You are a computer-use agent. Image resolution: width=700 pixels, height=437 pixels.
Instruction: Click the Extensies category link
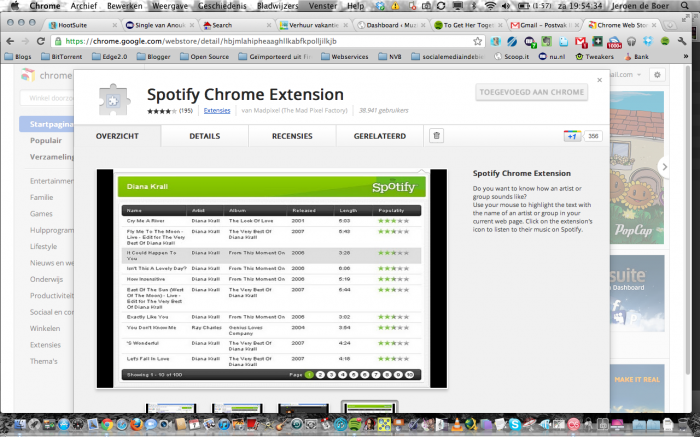pyautogui.click(x=217, y=110)
